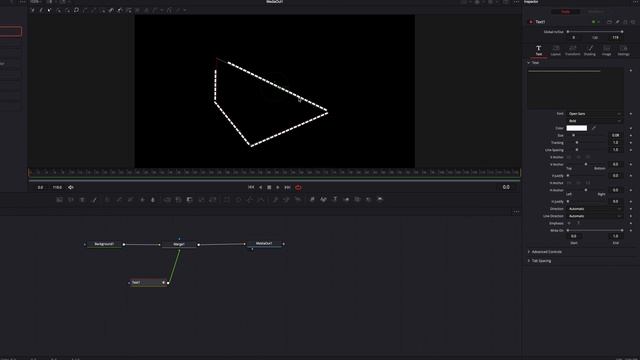Select the Background1 node

(104, 244)
